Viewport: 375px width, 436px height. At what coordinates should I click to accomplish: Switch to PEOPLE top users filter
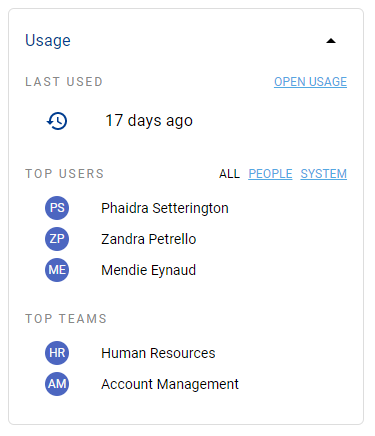pyautogui.click(x=270, y=174)
